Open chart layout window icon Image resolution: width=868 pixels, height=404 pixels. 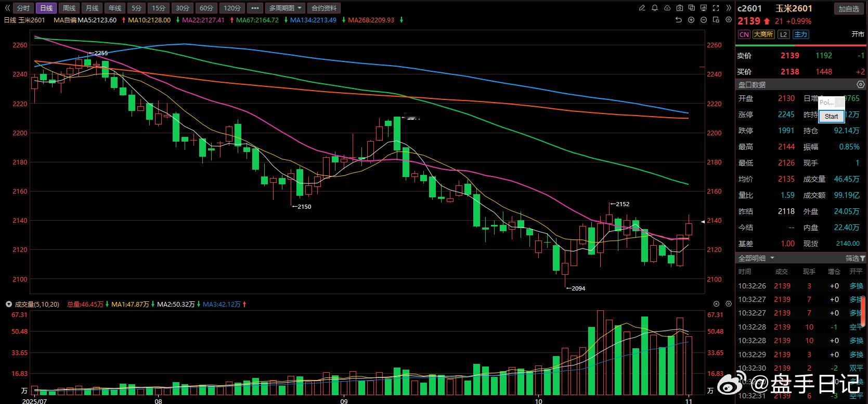(716, 20)
